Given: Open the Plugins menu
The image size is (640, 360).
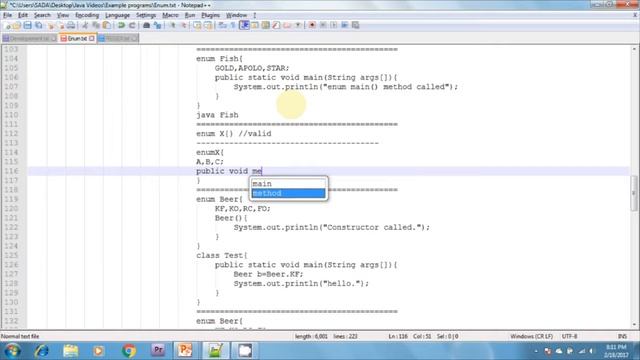Looking at the screenshot, I should pos(210,15).
